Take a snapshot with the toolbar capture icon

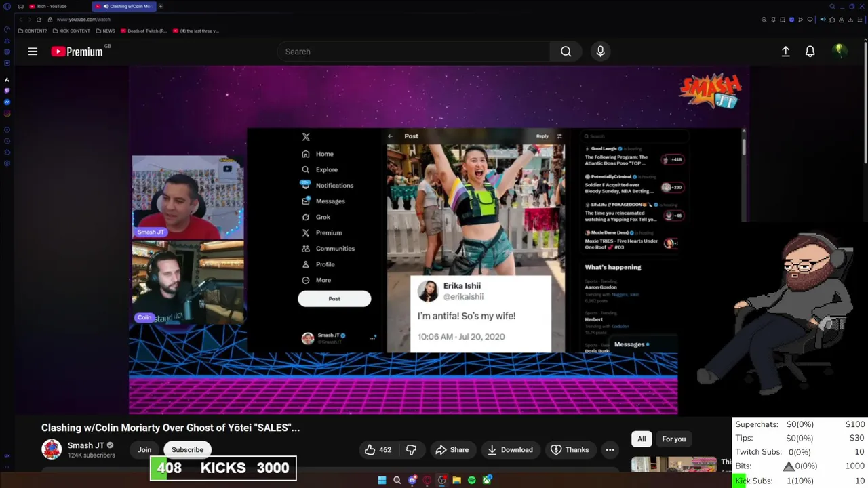click(783, 20)
